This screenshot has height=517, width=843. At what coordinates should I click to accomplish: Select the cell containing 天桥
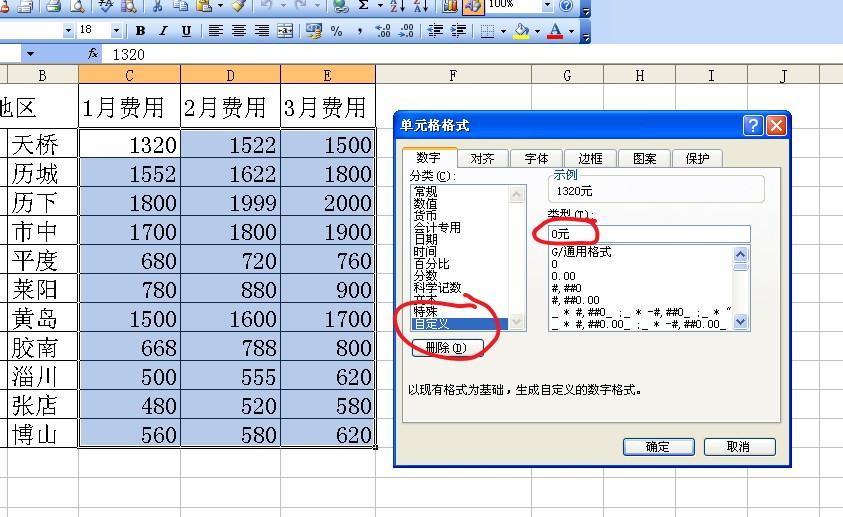click(x=42, y=143)
